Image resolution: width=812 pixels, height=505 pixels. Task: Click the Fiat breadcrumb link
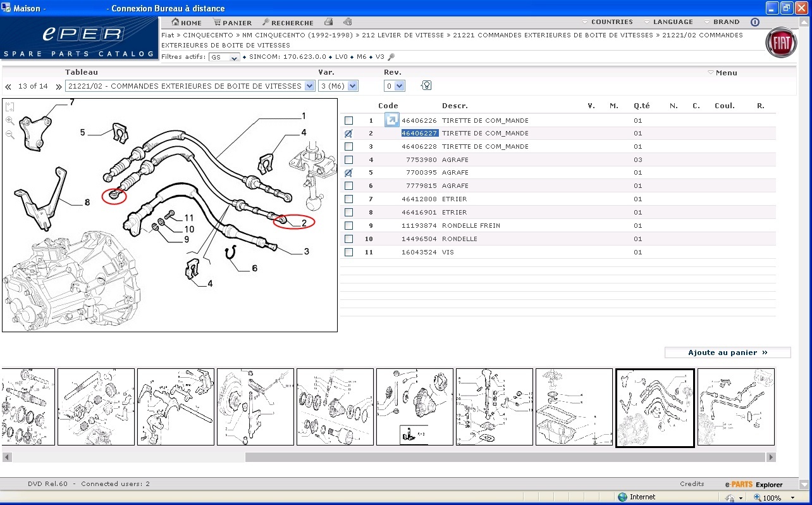click(168, 35)
